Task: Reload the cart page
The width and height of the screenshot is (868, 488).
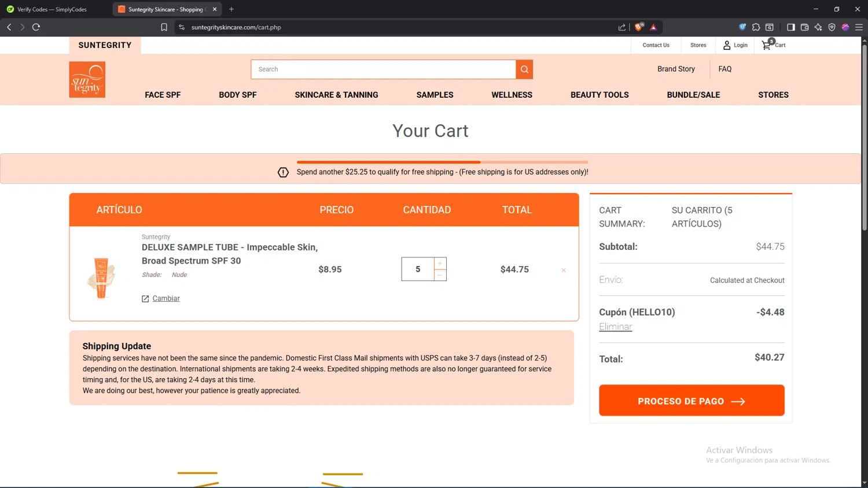Action: pos(36,27)
